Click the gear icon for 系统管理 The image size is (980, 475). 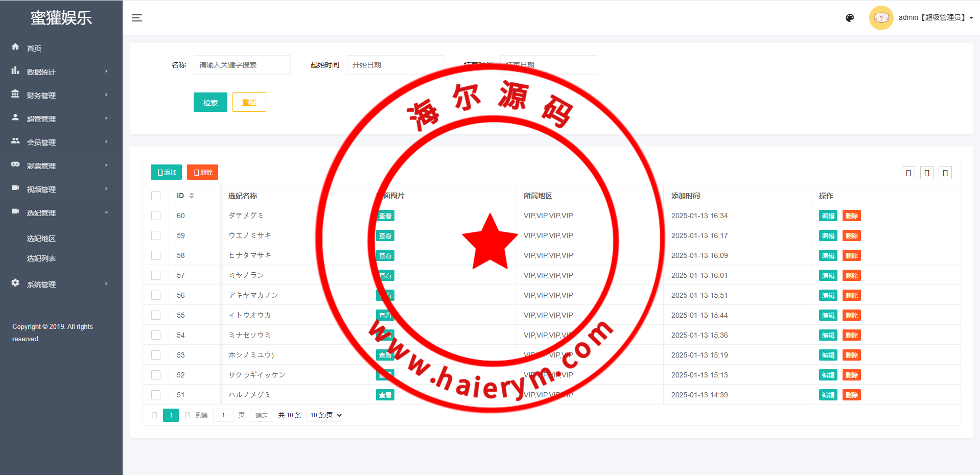[x=15, y=283]
